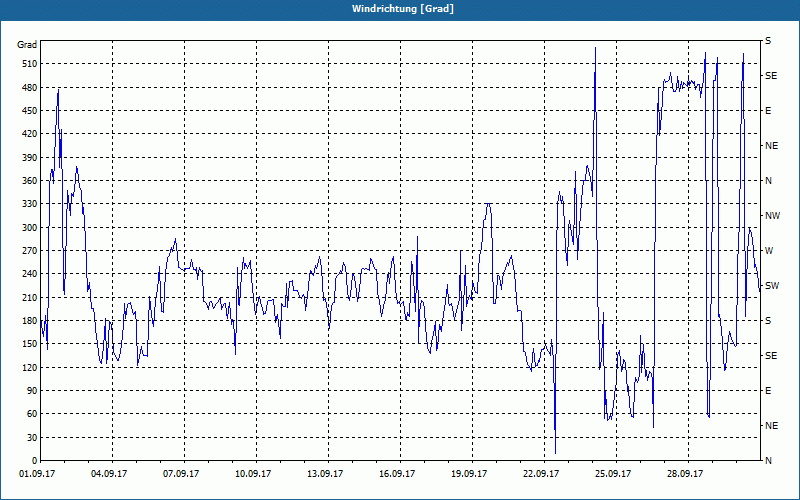Image resolution: width=800 pixels, height=500 pixels.
Task: Click the chart title 'Windrichtung [Grad]'
Action: click(x=403, y=9)
